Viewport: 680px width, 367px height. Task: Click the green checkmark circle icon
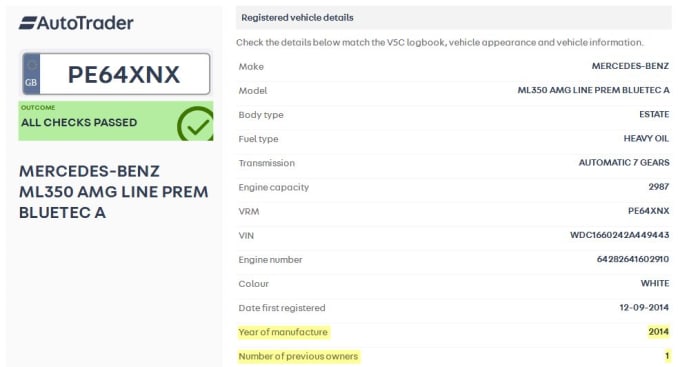pyautogui.click(x=196, y=124)
